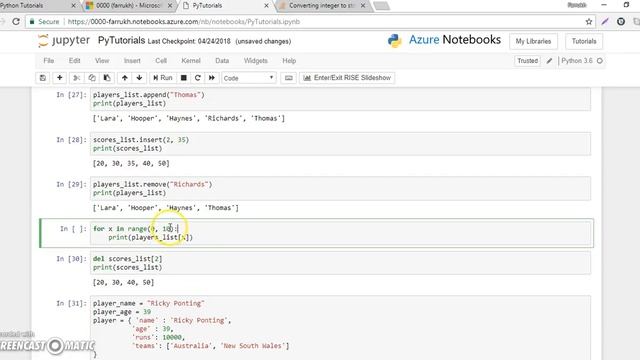Switch to Converting integer to string tab
Screen dimensions: 640x360
pyautogui.click(x=322, y=6)
